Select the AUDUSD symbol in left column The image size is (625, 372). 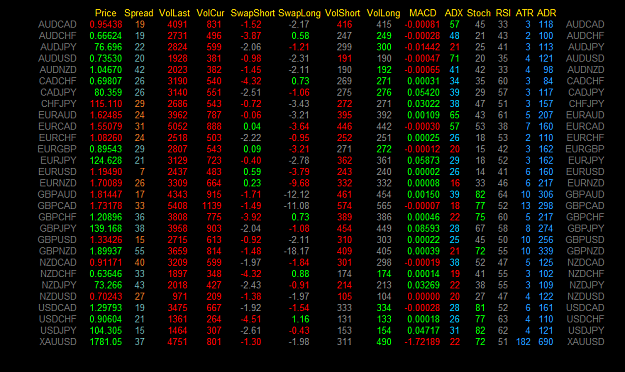tap(57, 59)
